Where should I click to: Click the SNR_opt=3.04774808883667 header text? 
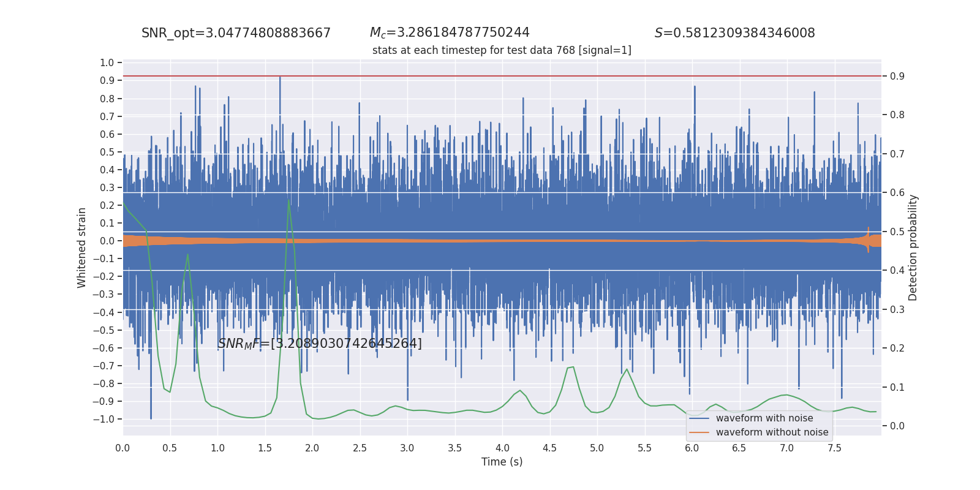point(236,34)
